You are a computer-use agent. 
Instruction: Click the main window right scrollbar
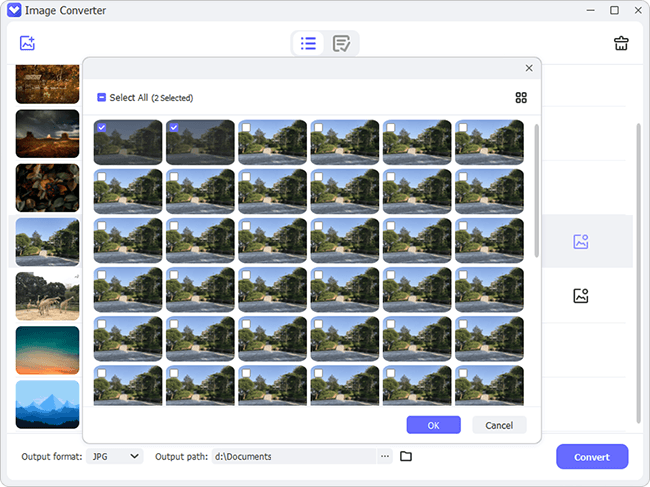(x=638, y=274)
